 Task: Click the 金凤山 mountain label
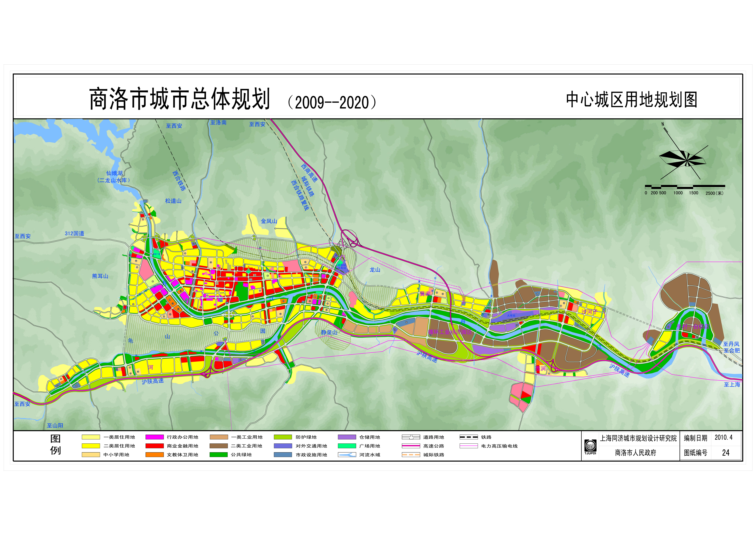[x=269, y=221]
